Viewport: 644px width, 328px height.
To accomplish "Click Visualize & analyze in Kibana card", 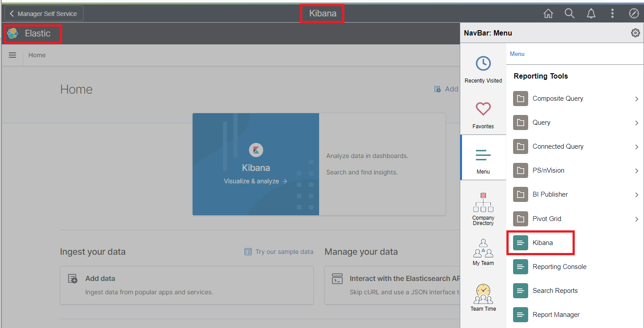I will pyautogui.click(x=256, y=181).
